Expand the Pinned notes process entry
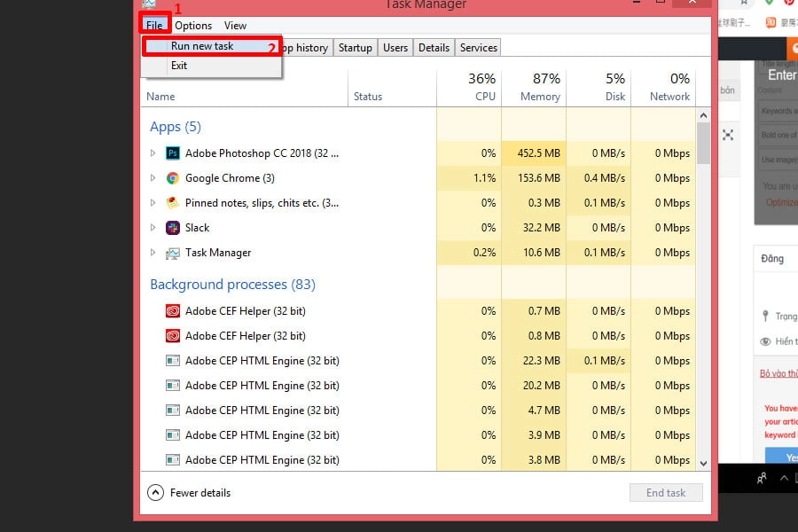 (153, 203)
